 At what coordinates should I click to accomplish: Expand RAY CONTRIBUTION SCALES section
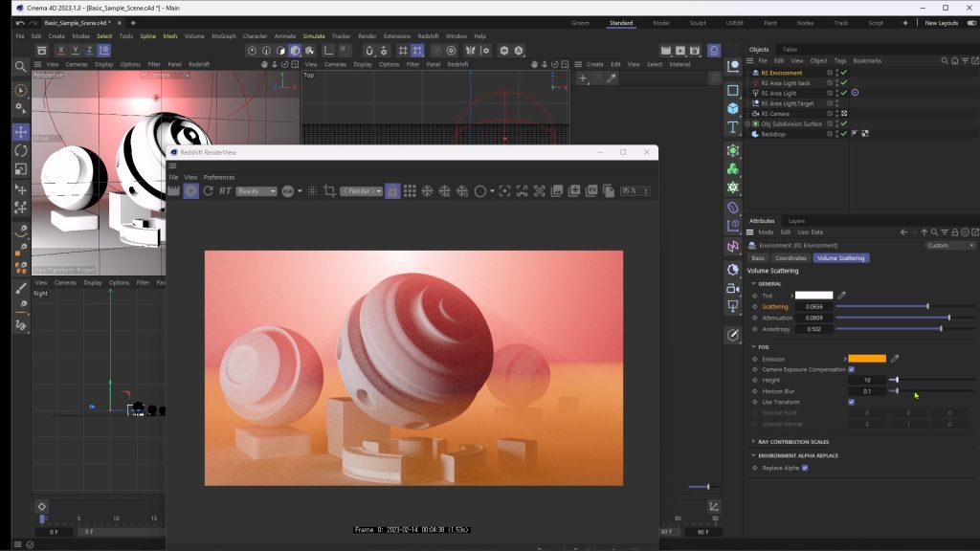pyautogui.click(x=754, y=442)
